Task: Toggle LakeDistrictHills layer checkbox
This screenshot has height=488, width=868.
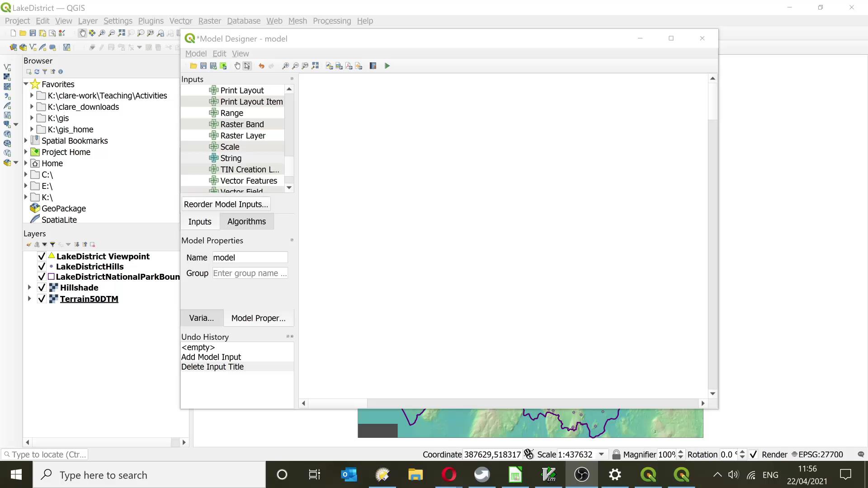Action: tap(42, 267)
